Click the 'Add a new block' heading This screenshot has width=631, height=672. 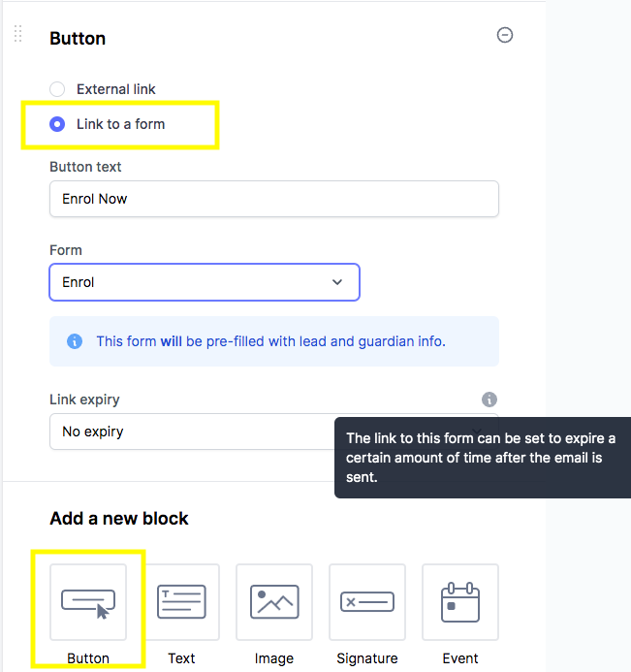119,519
